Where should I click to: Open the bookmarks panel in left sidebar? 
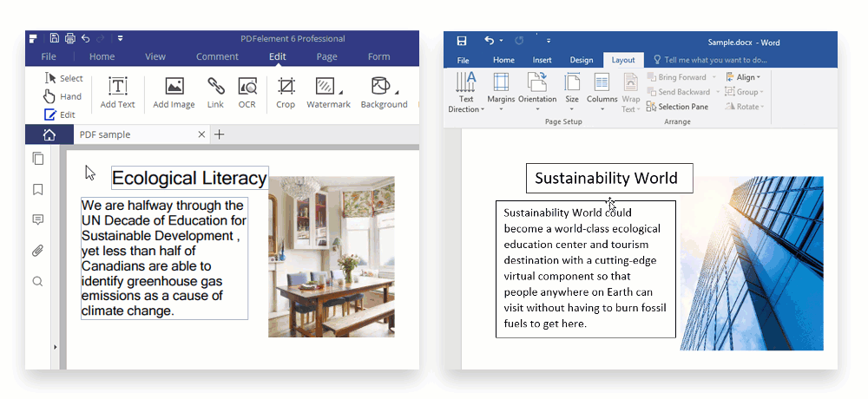[37, 190]
